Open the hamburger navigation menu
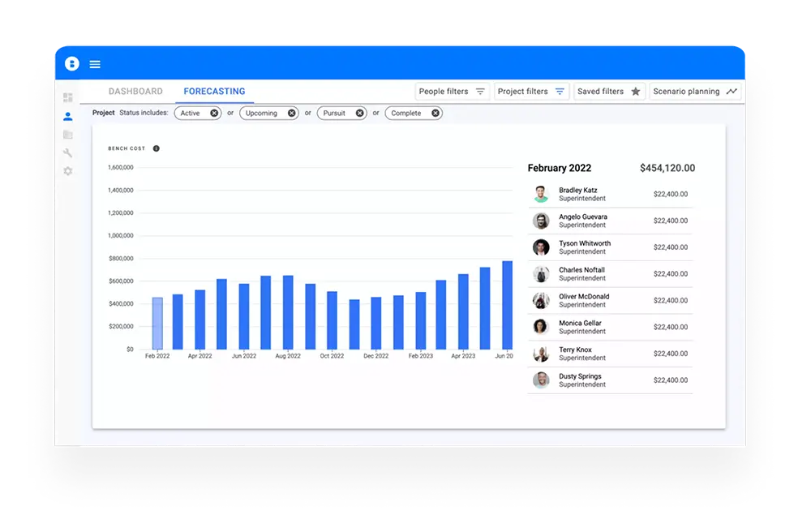 coord(95,64)
